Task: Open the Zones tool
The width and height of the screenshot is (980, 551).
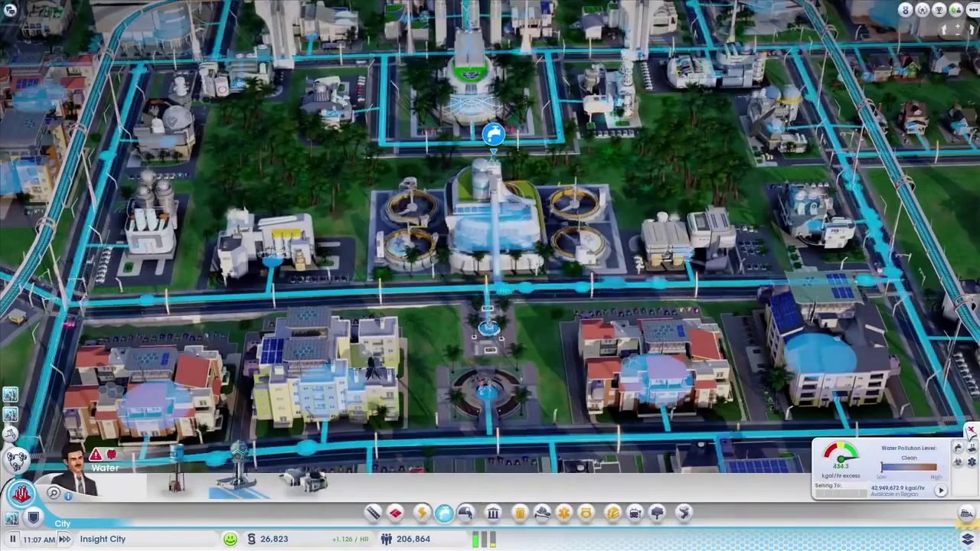Action: click(x=396, y=513)
